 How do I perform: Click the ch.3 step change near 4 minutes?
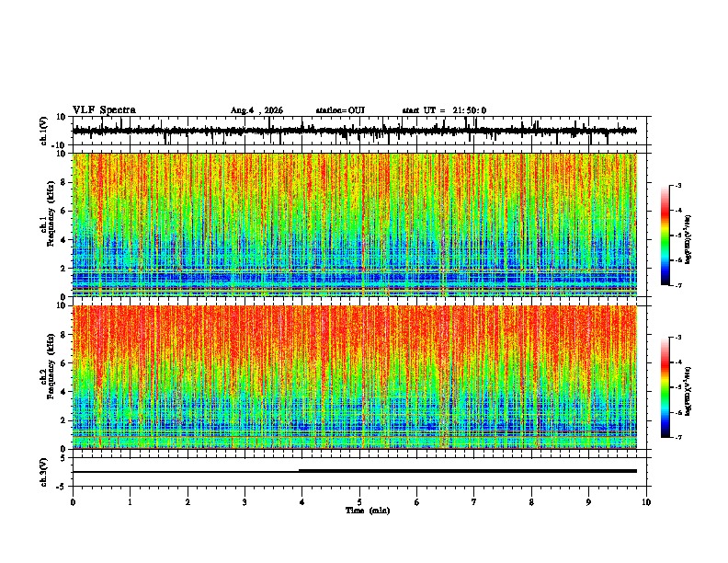300,471
